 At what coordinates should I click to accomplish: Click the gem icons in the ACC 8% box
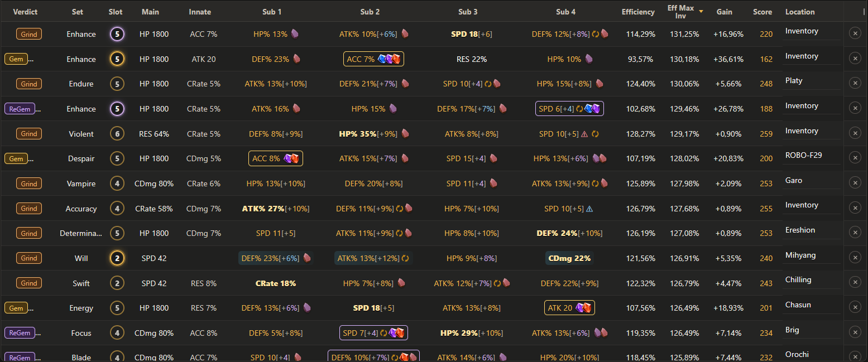click(291, 158)
